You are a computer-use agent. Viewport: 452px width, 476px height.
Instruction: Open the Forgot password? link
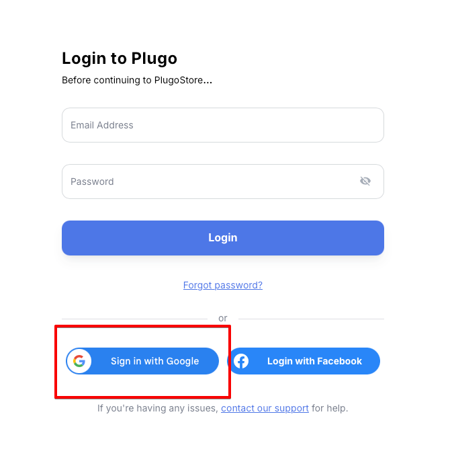(223, 285)
